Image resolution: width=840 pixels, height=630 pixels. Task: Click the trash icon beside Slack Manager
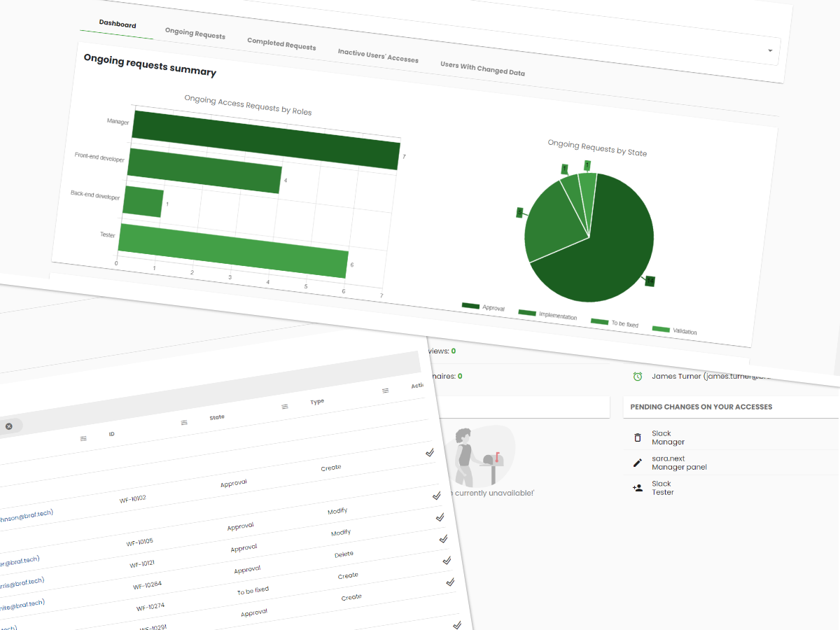click(637, 437)
